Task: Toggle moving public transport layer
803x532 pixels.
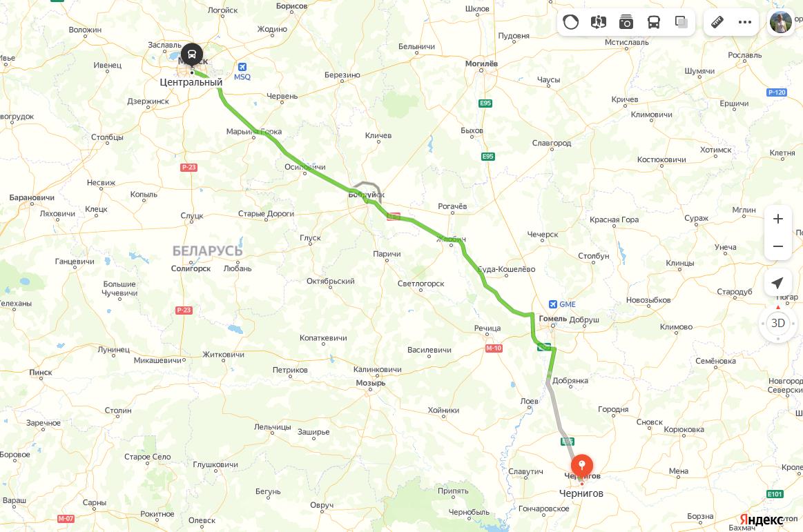Action: click(653, 22)
